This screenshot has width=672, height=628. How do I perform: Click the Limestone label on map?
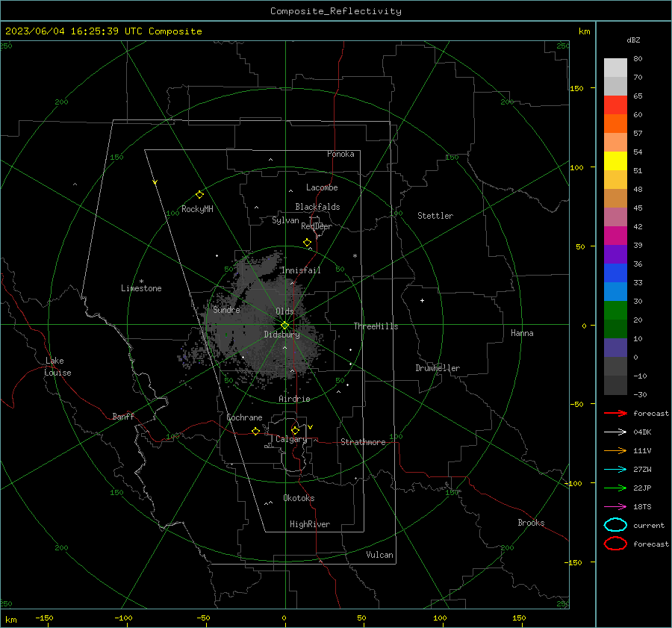[x=141, y=288]
